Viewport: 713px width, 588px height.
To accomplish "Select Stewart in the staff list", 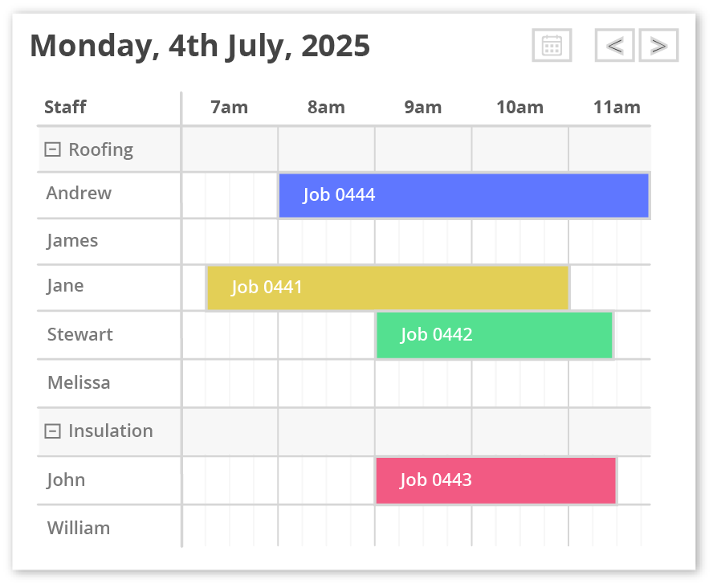I will [80, 335].
